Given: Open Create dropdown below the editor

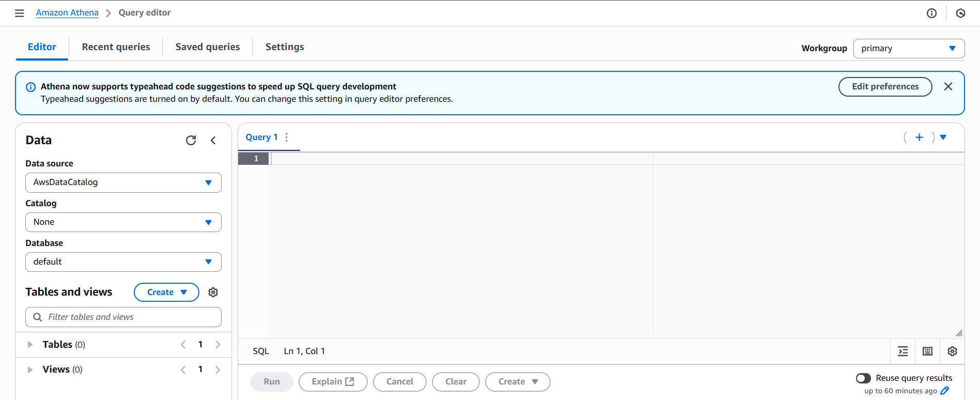Looking at the screenshot, I should [x=518, y=382].
